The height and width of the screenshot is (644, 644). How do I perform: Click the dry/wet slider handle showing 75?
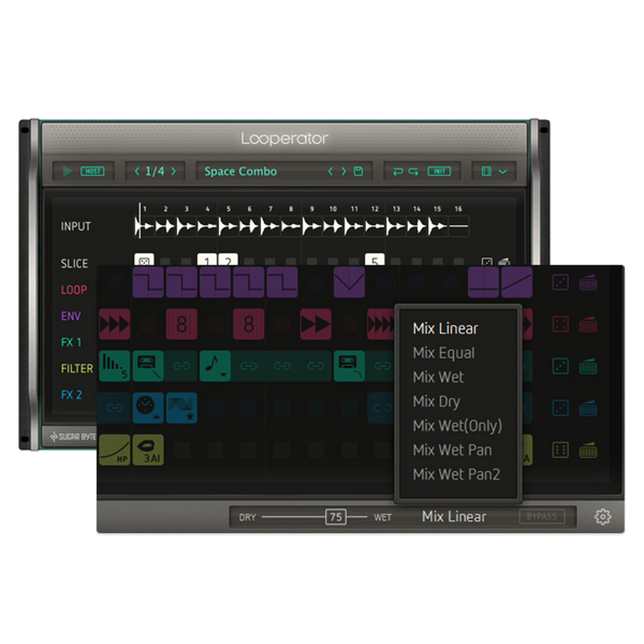pyautogui.click(x=336, y=517)
